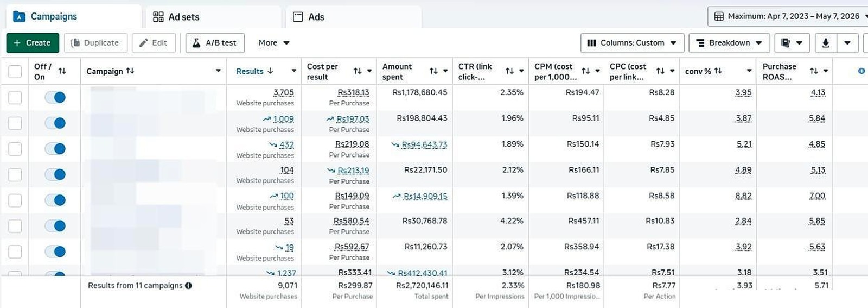
Task: Click the Edit button
Action: (154, 43)
